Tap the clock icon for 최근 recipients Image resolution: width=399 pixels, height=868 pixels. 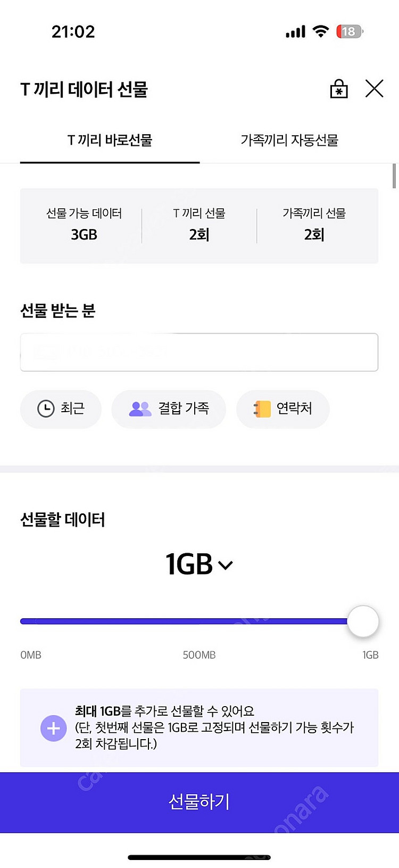point(46,408)
